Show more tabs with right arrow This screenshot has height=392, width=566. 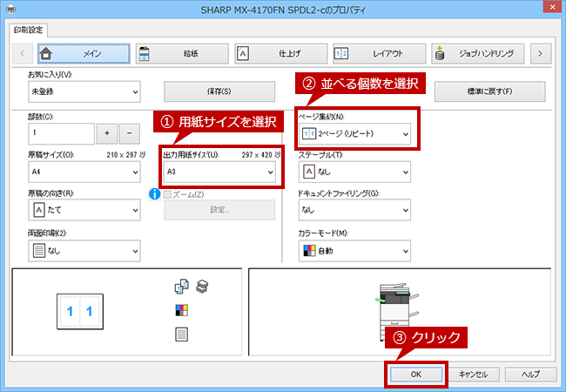[541, 54]
